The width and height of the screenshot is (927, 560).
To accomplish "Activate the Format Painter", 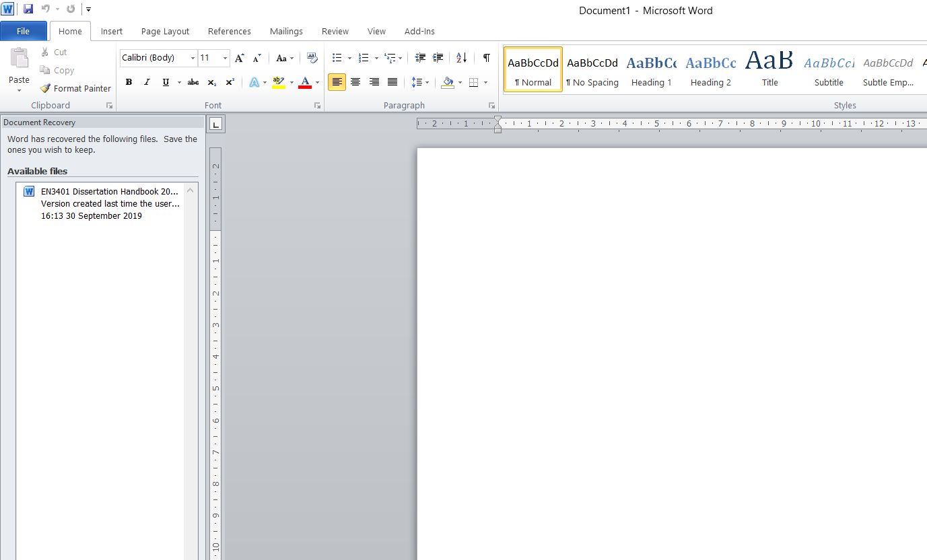I will [x=75, y=88].
